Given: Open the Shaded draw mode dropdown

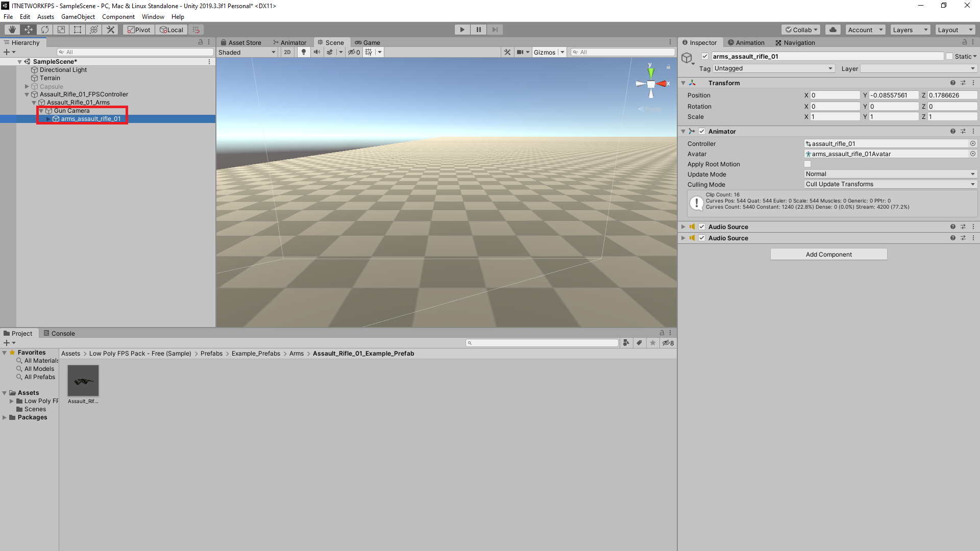Looking at the screenshot, I should pos(247,52).
